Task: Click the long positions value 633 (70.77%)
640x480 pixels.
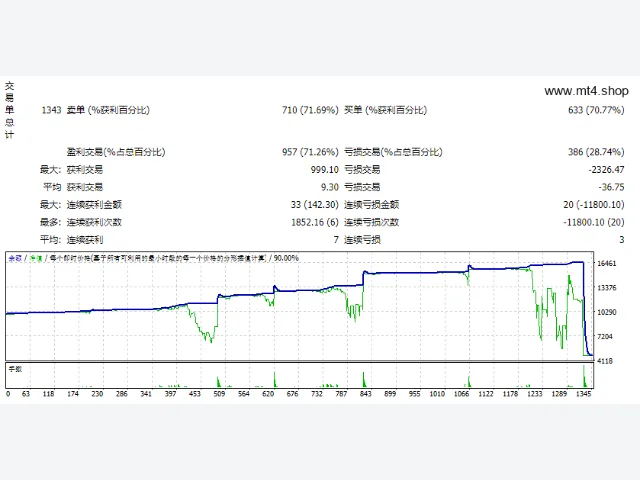Action: (596, 110)
